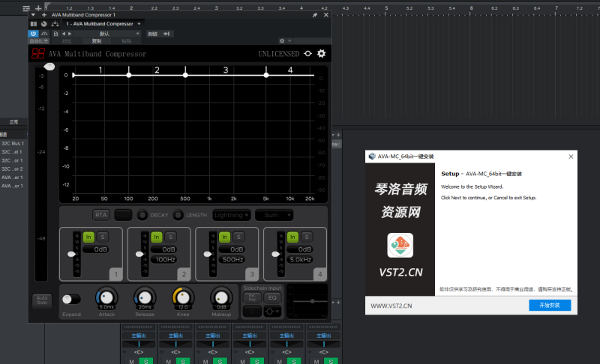Flip the Expand switch
Viewport: 600px width, 364px height.
coord(71,299)
